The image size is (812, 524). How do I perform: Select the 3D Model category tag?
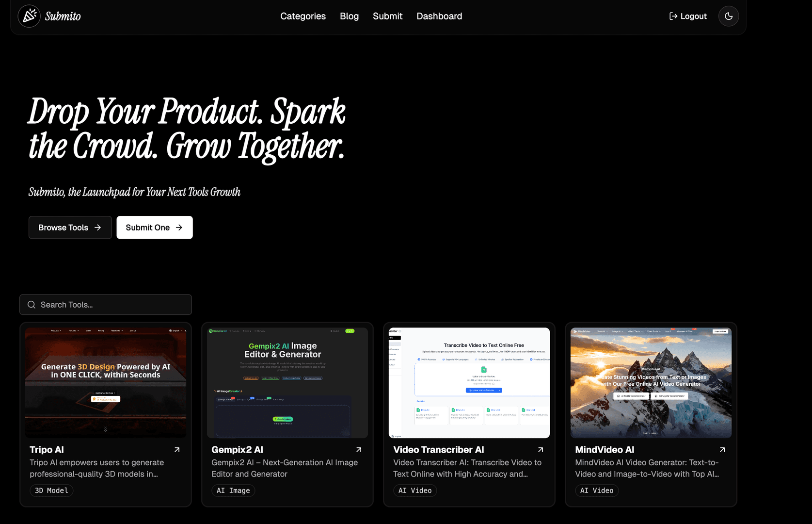tap(51, 491)
